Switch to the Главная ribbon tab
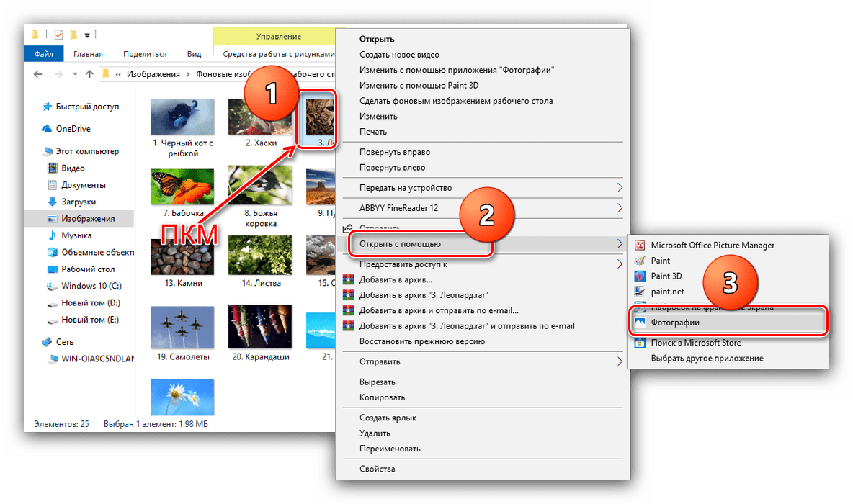Viewport: 853px width, 504px height. (88, 54)
